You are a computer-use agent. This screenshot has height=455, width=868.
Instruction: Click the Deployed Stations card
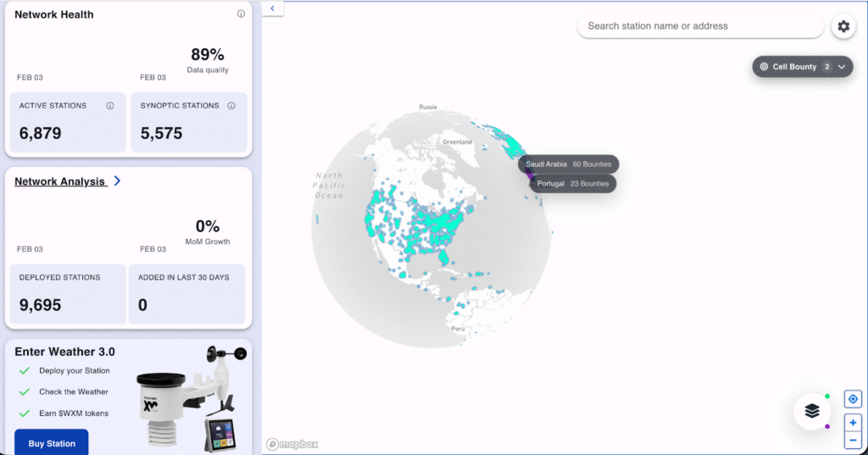click(x=66, y=293)
